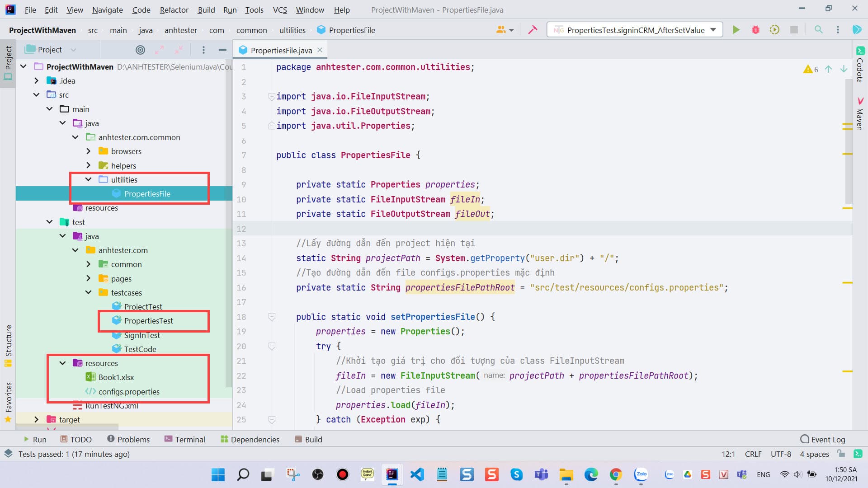Expand the pages folder
Viewport: 868px width, 488px height.
tap(89, 278)
